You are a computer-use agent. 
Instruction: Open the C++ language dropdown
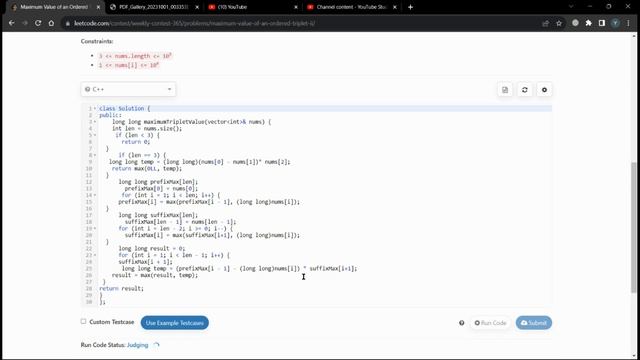point(128,89)
